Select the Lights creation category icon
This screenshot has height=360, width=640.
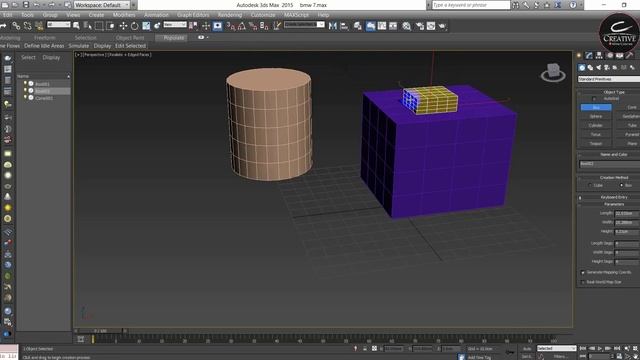pos(598,68)
